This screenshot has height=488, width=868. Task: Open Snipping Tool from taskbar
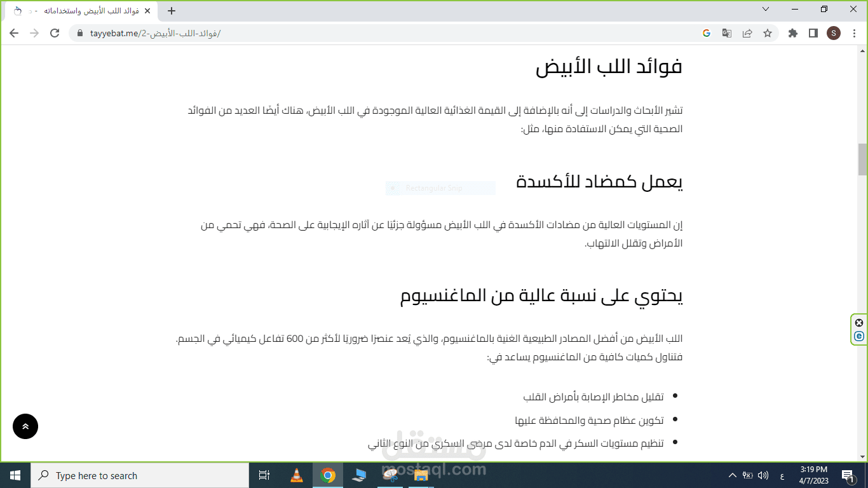[x=390, y=475]
